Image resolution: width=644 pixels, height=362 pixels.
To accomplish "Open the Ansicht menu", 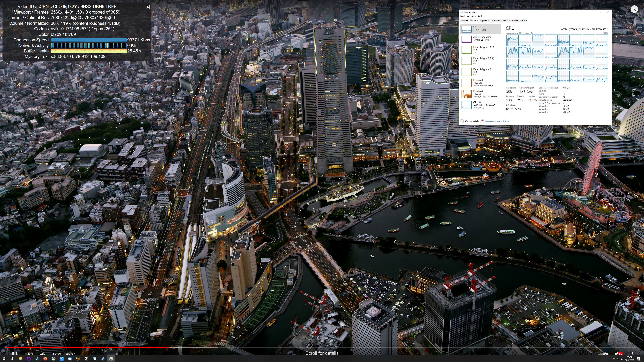I will pos(481,16).
